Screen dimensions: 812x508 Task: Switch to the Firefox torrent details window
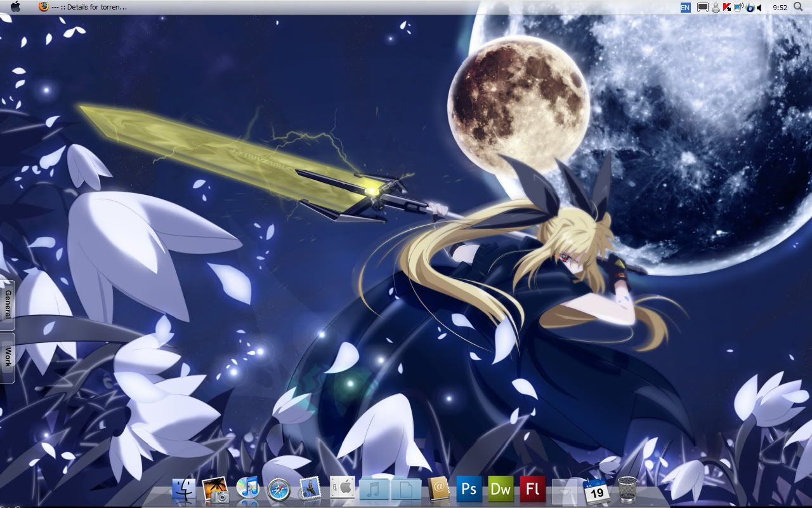(x=82, y=7)
